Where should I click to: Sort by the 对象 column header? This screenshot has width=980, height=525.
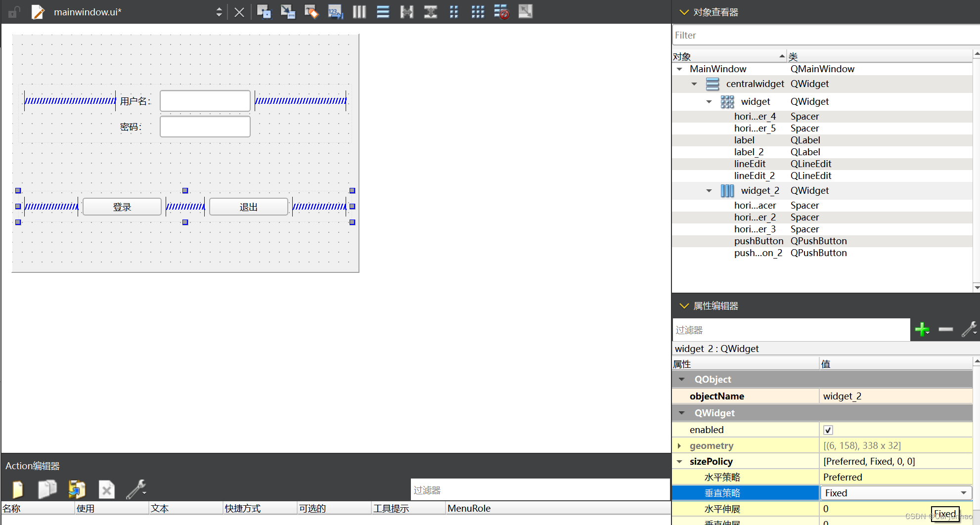(x=729, y=56)
